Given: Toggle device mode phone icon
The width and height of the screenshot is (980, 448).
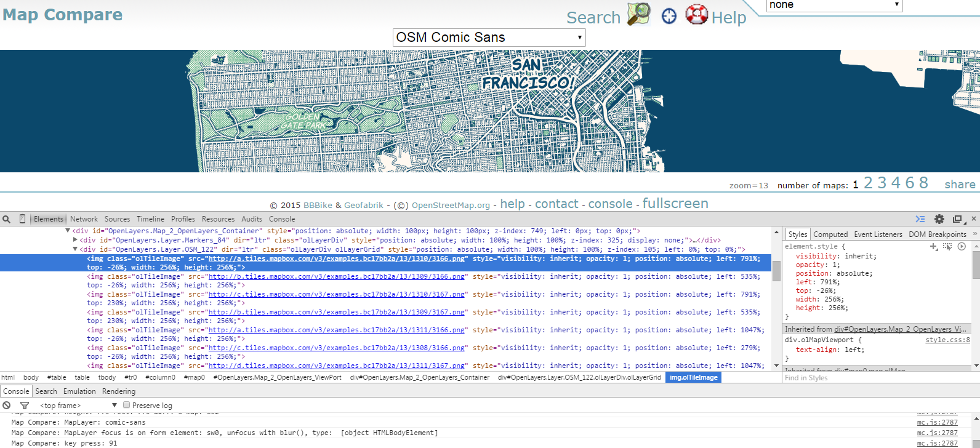Looking at the screenshot, I should tap(22, 219).
